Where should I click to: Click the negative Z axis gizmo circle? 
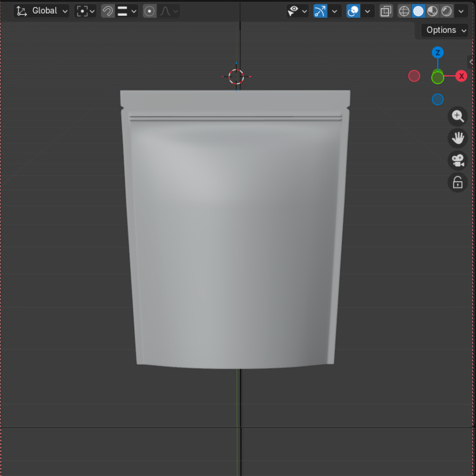[437, 99]
